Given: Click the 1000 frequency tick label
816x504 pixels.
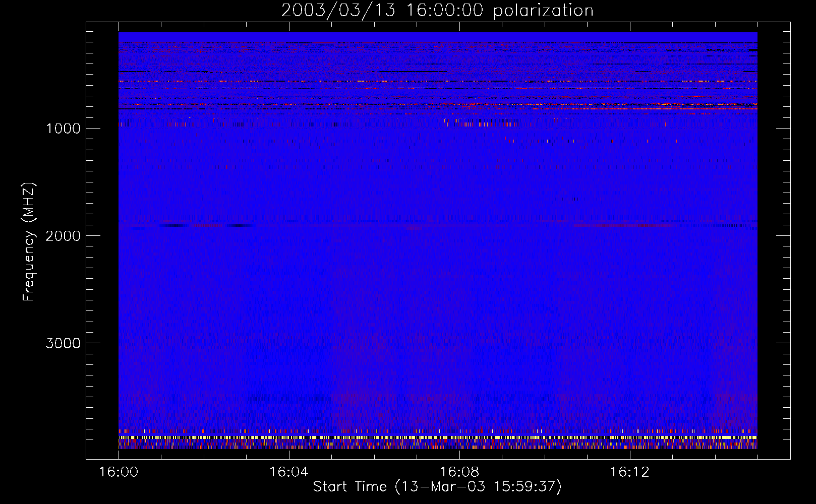Looking at the screenshot, I should [x=64, y=129].
